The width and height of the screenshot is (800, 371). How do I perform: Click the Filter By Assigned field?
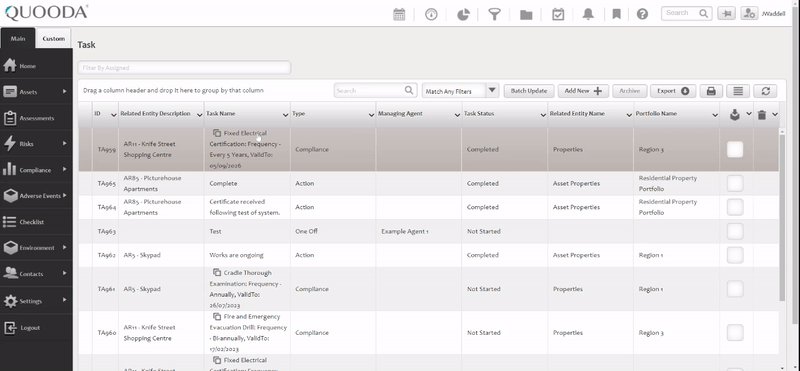click(184, 67)
